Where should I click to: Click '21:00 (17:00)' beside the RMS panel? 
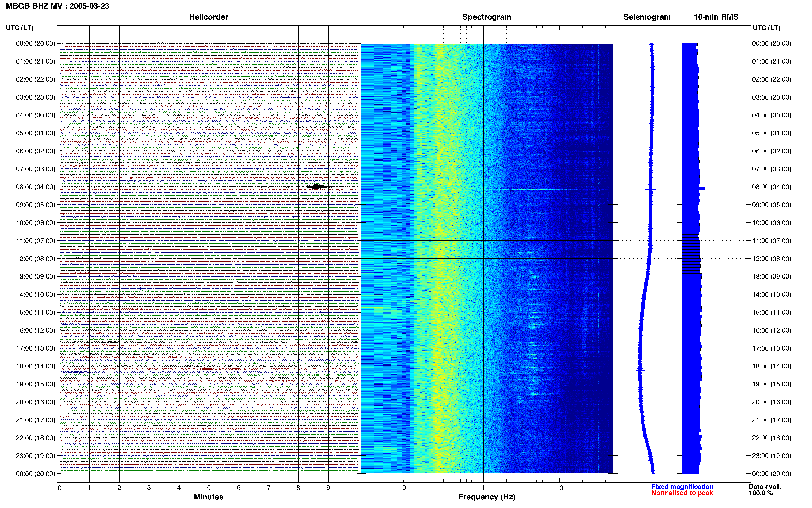(772, 420)
